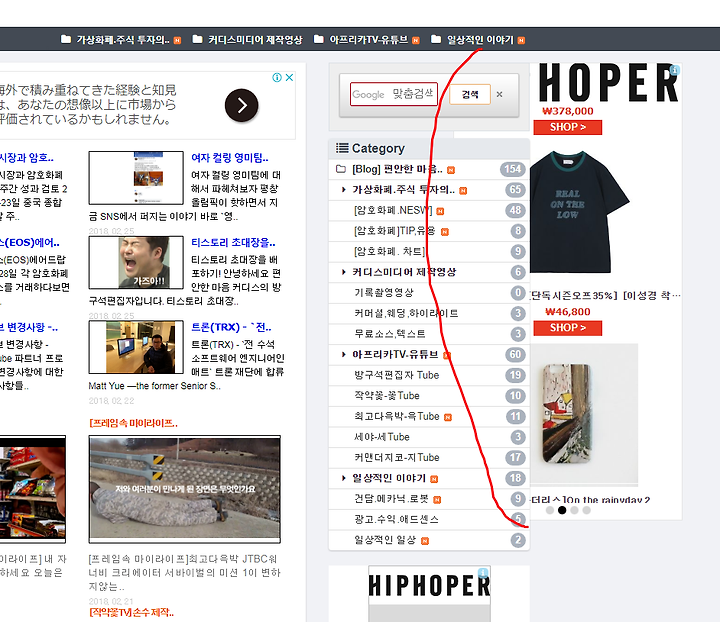Click new-post icon beside 최고다윽박-윽Tube
The image size is (720, 622).
coord(448,417)
